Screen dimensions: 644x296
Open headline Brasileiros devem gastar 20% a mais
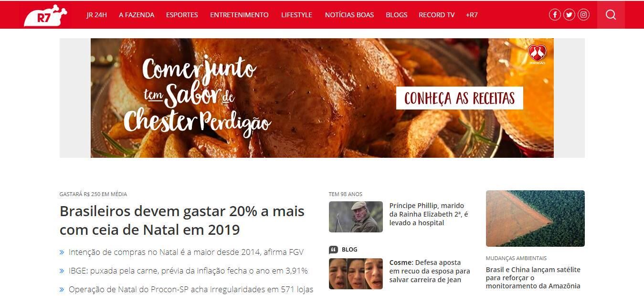pyautogui.click(x=182, y=220)
